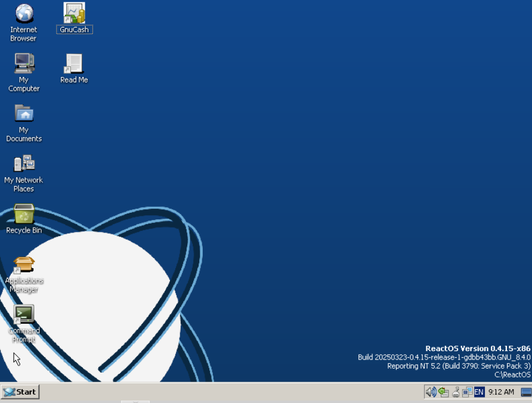Select the My Documents folder icon
This screenshot has width=532, height=403.
point(24,114)
